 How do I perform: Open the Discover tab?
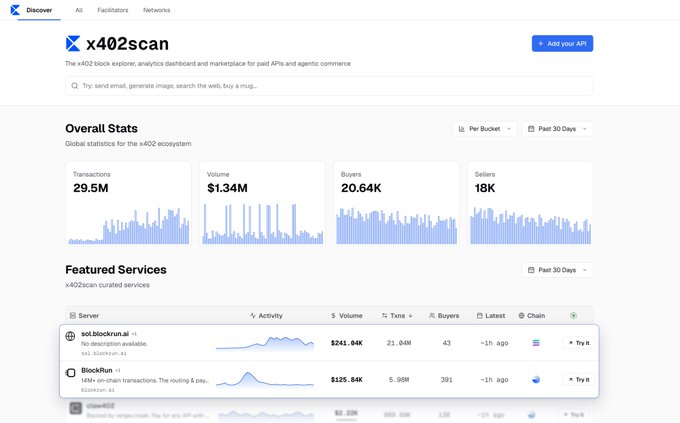(39, 10)
